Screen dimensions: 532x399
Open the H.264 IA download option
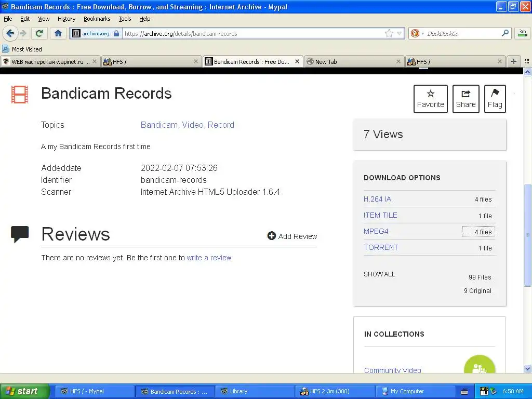tap(377, 199)
